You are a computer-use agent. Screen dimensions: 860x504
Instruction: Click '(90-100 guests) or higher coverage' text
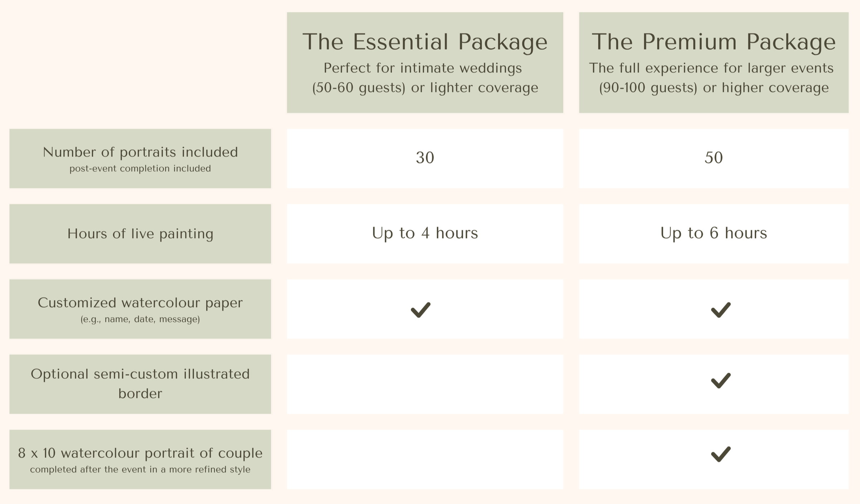point(714,88)
